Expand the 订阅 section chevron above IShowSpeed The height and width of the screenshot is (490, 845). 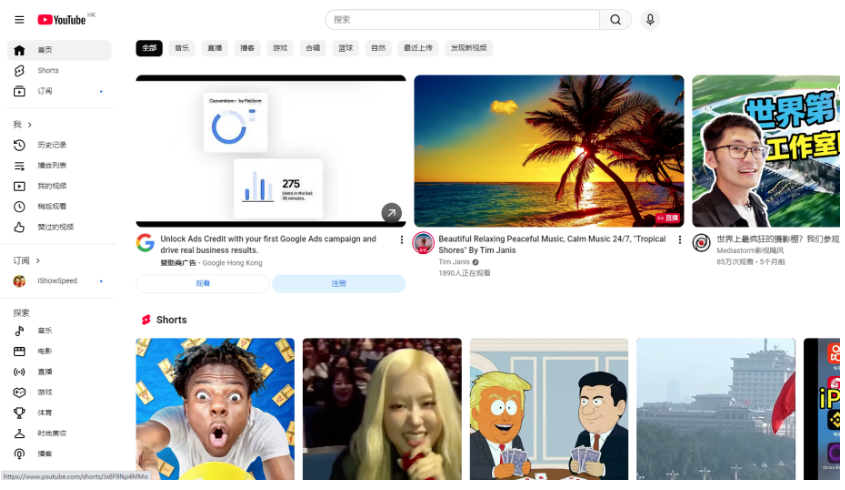(x=38, y=260)
